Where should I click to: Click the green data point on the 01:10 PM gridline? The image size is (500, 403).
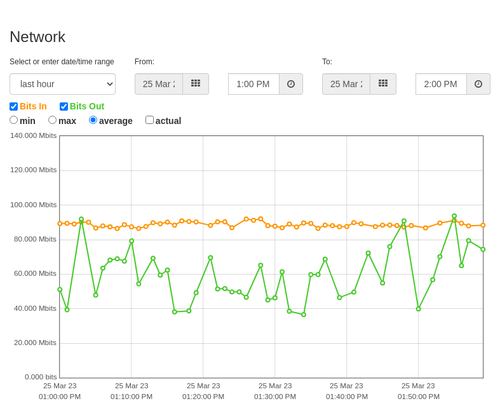[131, 241]
